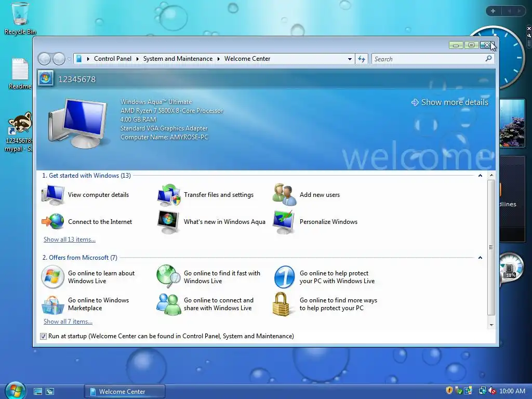The image size is (532, 399).
Task: Click the security shield tray icon
Action: (x=449, y=391)
